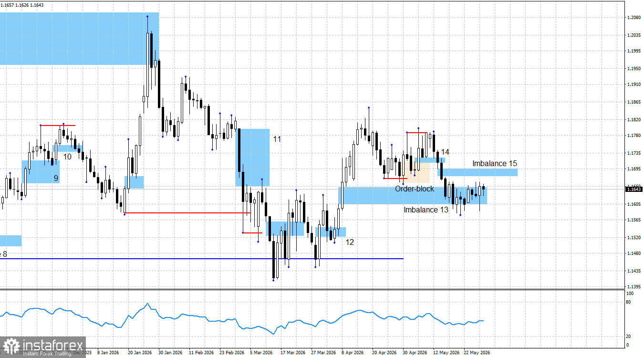Click the number 12 zone label
The width and height of the screenshot is (644, 358).
[350, 242]
